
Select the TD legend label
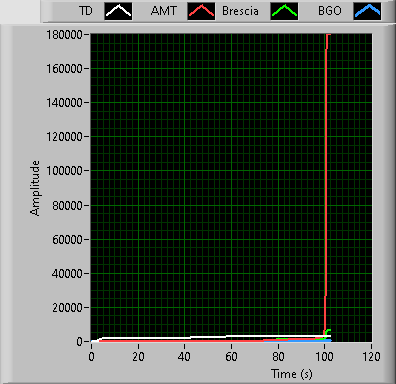click(x=86, y=11)
